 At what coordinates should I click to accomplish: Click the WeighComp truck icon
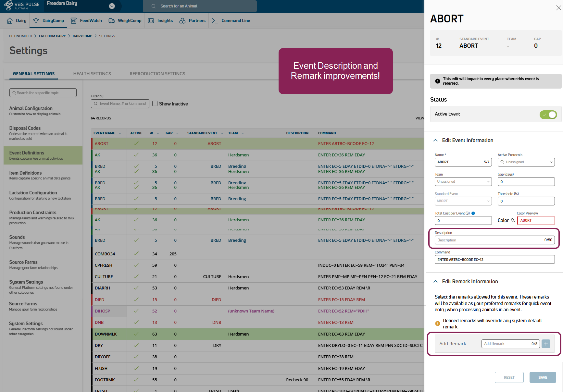[112, 21]
